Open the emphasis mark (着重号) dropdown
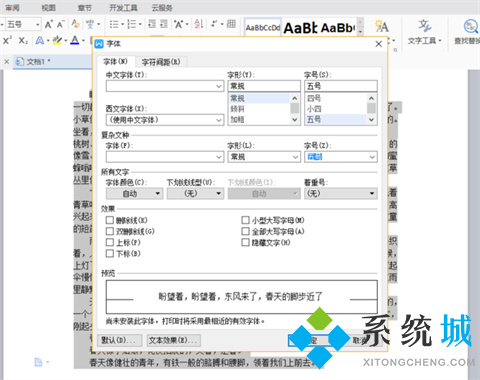The image size is (480, 380). (341, 193)
